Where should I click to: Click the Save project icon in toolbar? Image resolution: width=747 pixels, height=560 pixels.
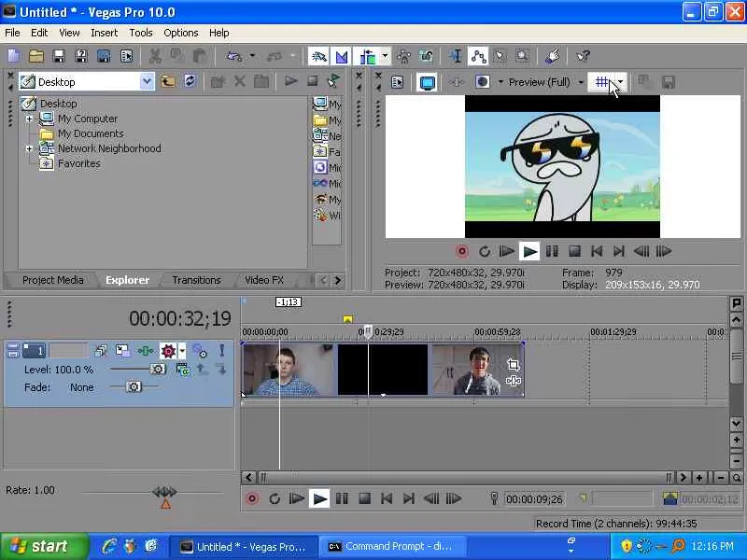pos(59,57)
